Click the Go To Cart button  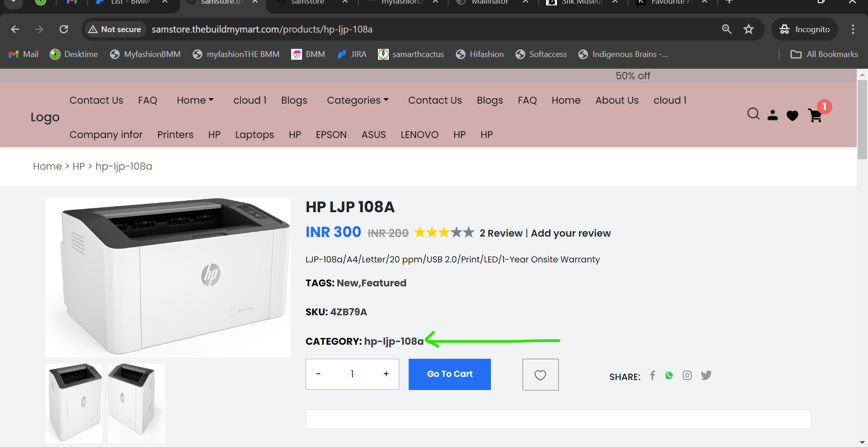pos(450,375)
